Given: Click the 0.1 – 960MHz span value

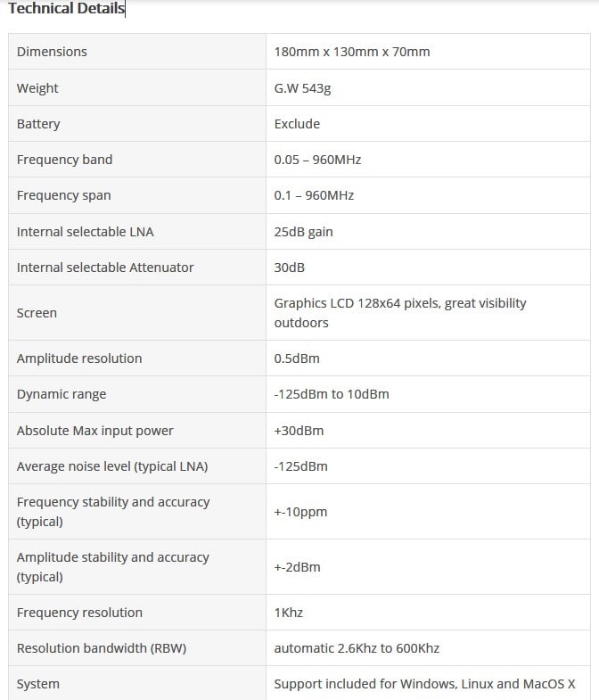Looking at the screenshot, I should (314, 195).
